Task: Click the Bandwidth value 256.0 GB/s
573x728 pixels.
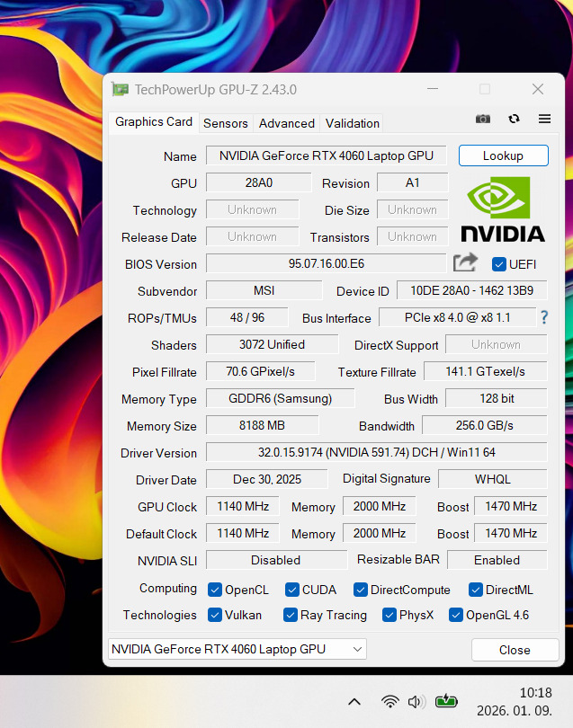Action: [x=484, y=425]
